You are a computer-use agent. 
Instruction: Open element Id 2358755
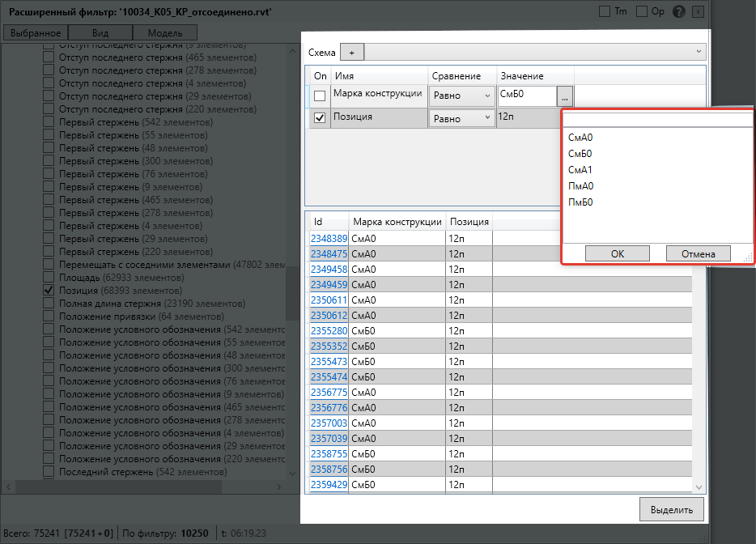[x=329, y=454]
